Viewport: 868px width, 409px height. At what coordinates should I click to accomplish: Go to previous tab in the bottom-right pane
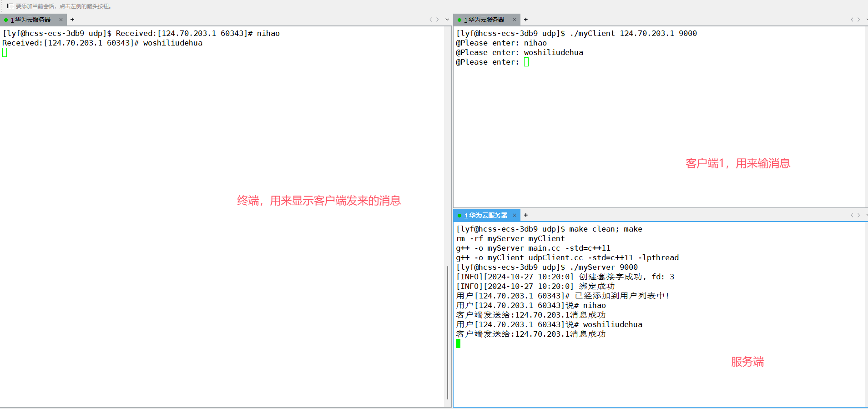pyautogui.click(x=852, y=215)
